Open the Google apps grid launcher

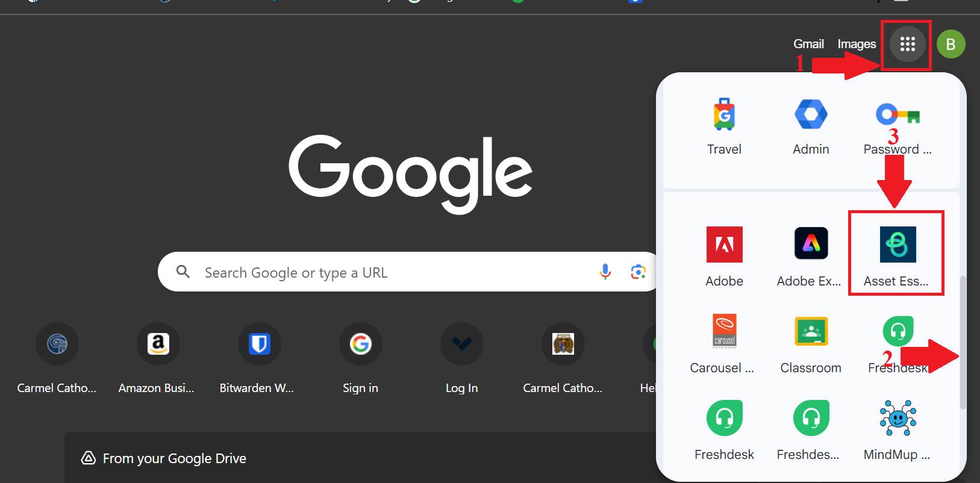tap(907, 44)
